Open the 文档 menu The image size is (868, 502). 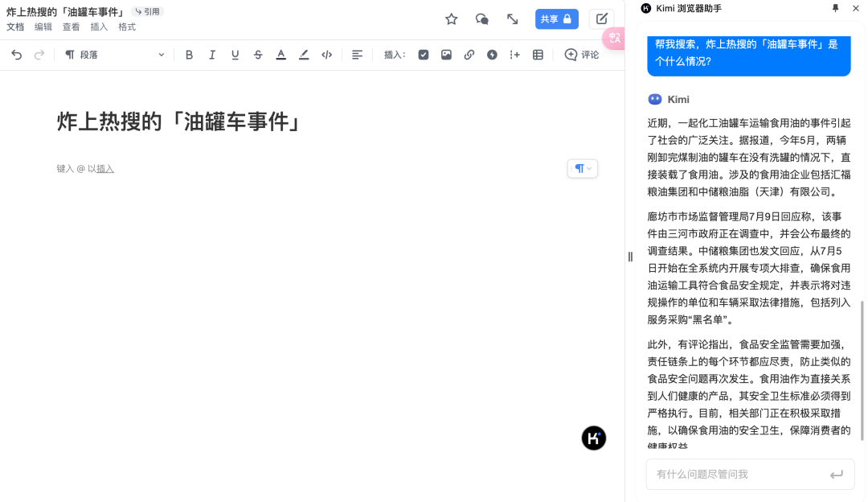[x=15, y=27]
